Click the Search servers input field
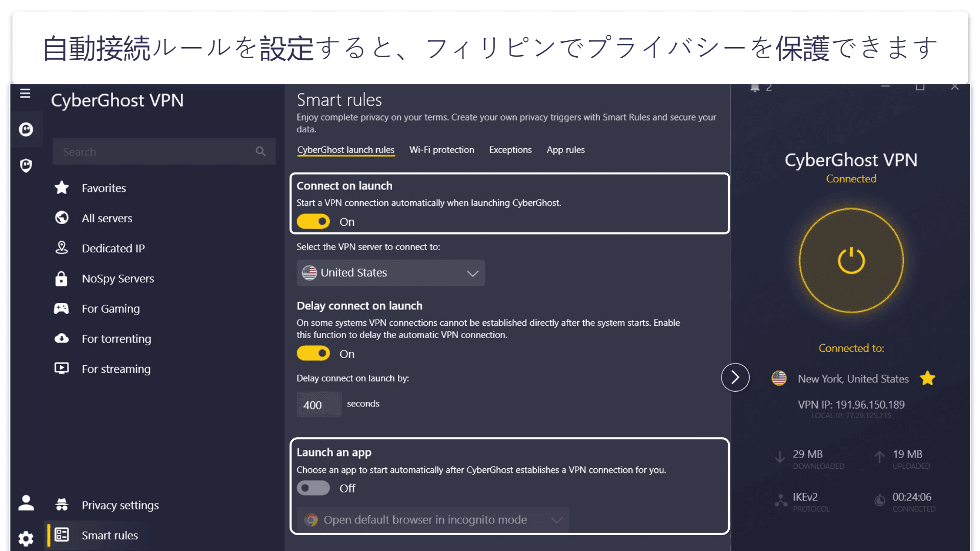 163,152
